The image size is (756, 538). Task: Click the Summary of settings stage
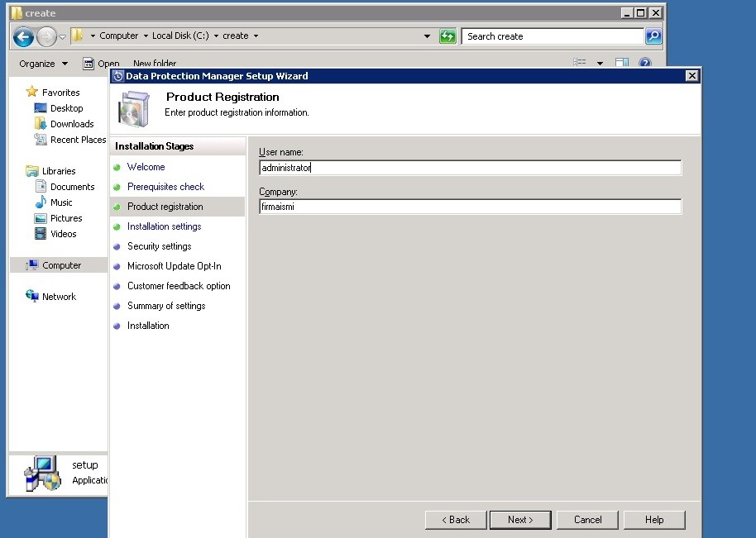point(166,306)
